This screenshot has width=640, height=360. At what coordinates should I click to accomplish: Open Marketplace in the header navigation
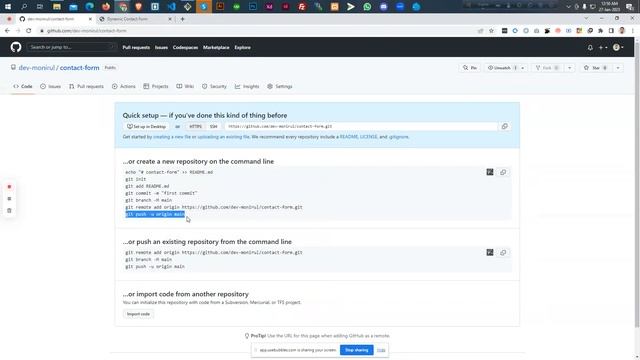tap(216, 47)
